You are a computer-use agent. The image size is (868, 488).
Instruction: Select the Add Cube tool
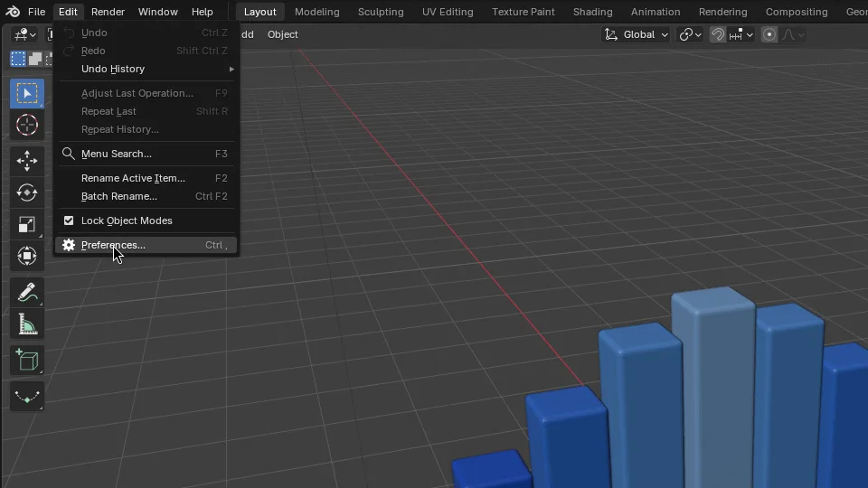[x=26, y=361]
